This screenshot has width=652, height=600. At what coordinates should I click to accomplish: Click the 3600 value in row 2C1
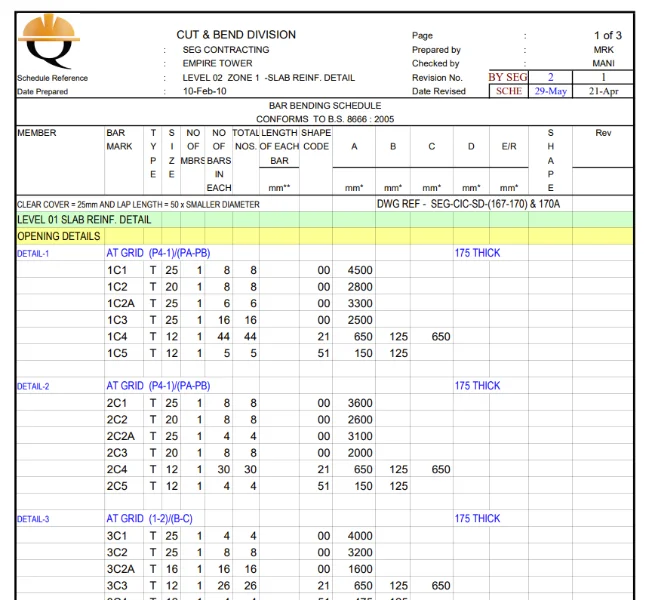click(360, 403)
